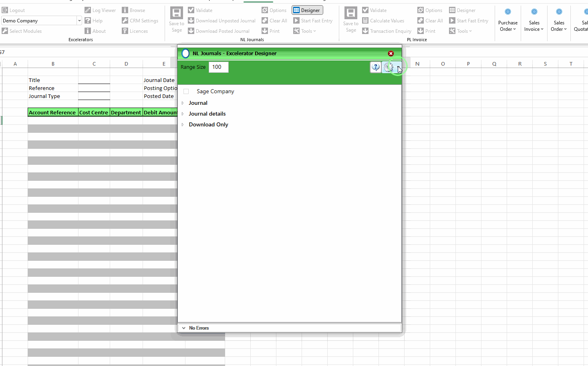This screenshot has height=366, width=588.
Task: Open the About dialog
Action: tap(95, 31)
